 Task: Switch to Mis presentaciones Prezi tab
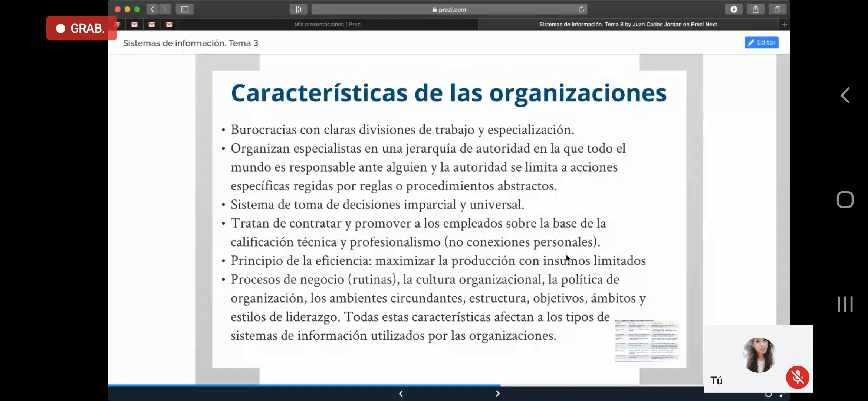tap(328, 25)
